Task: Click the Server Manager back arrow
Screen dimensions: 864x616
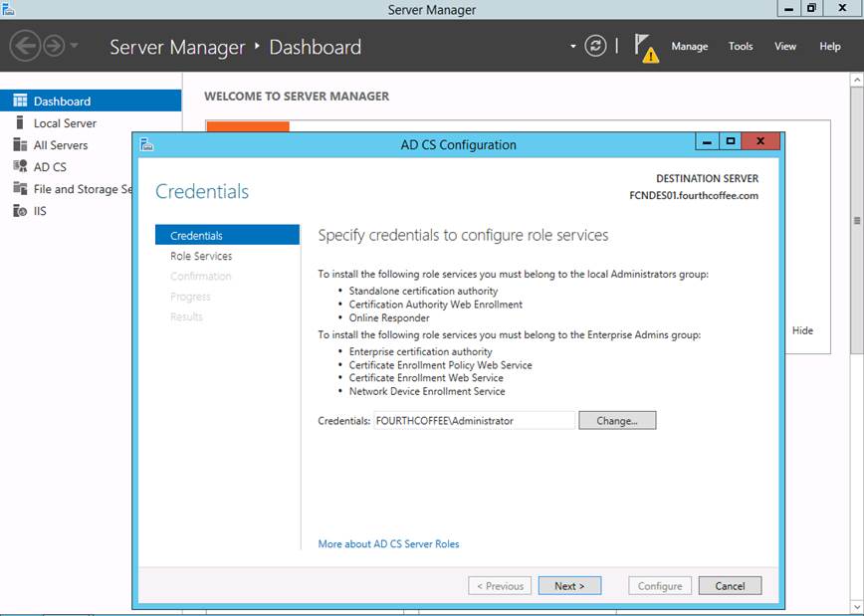Action: (25, 46)
